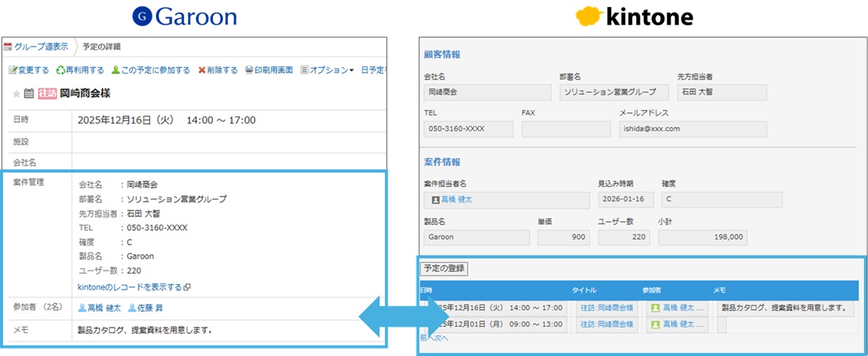Click the user icon in 案件担当者名 field
The image size is (868, 356).
point(435,200)
